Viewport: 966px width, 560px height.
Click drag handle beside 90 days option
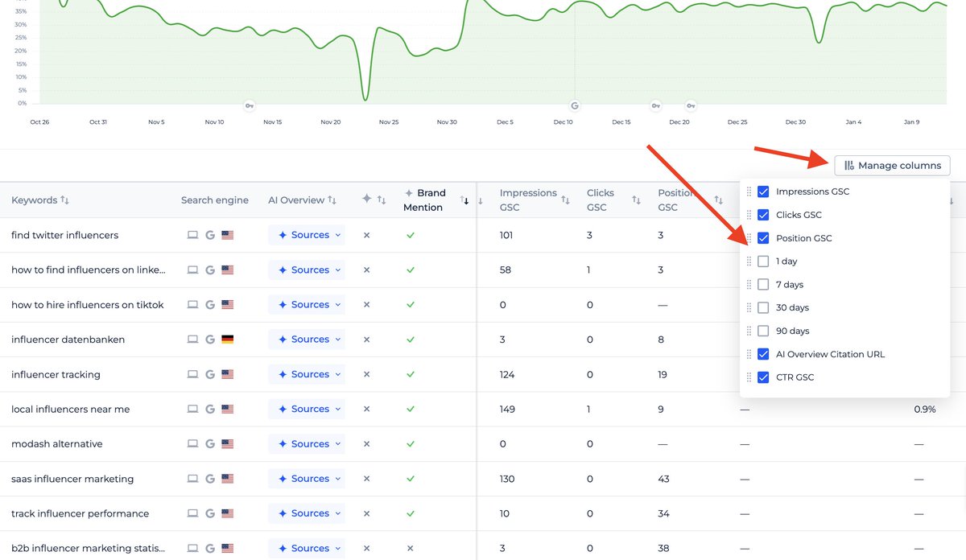[x=749, y=331]
